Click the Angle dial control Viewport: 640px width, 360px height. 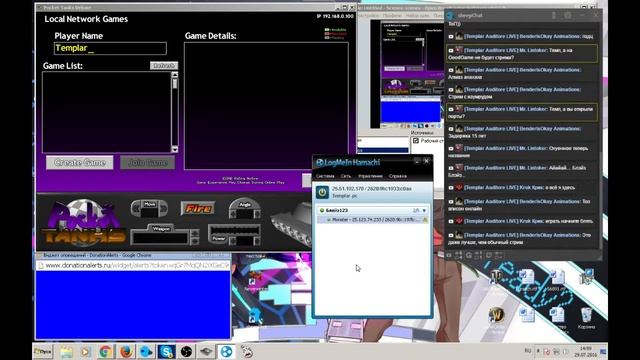244,208
